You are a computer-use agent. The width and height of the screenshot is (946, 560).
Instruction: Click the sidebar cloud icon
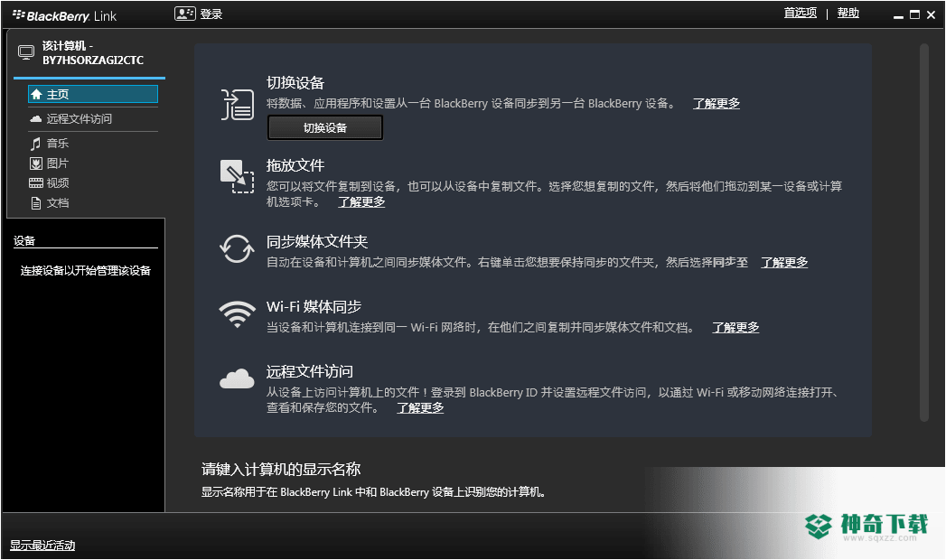35,118
